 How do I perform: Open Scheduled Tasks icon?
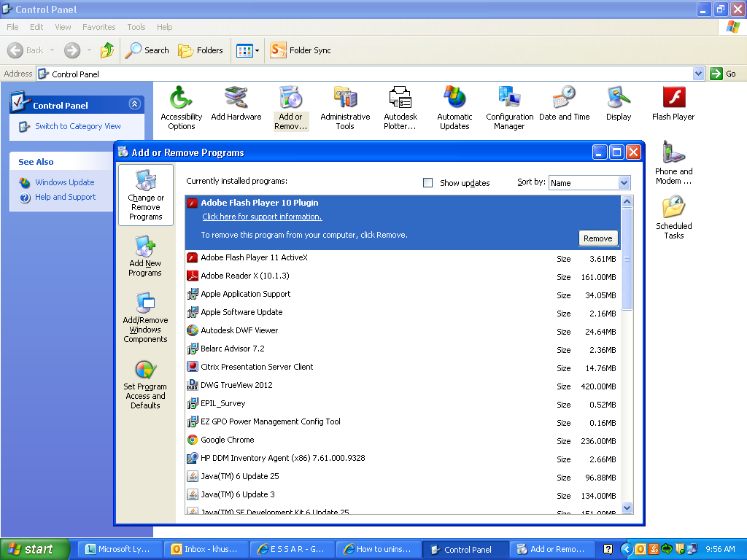[x=673, y=217]
